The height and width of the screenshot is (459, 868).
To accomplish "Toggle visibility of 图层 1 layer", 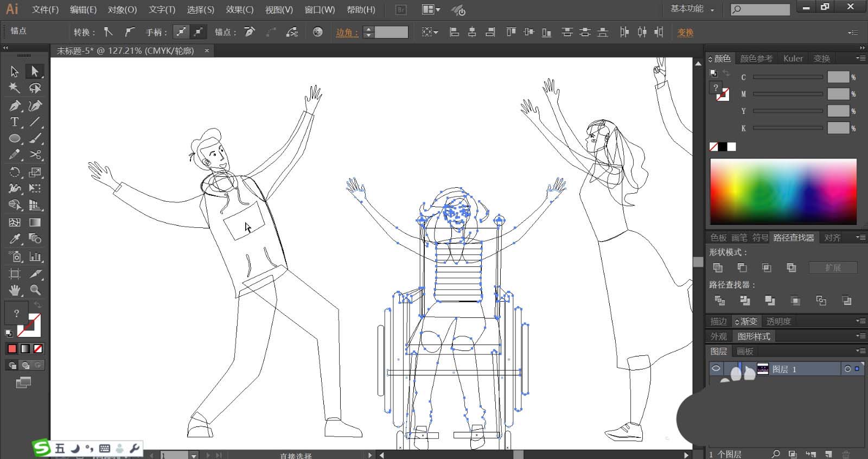I will (x=716, y=369).
